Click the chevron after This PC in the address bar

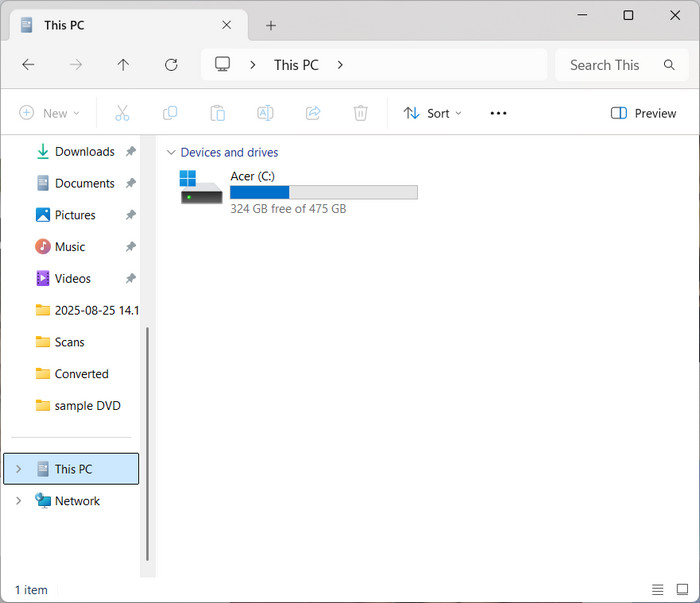(340, 65)
